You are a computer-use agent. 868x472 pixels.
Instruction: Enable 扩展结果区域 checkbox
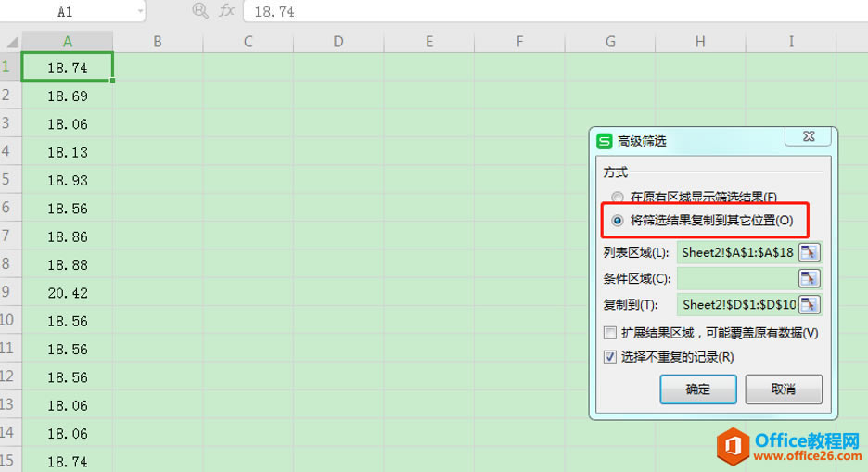(x=610, y=333)
